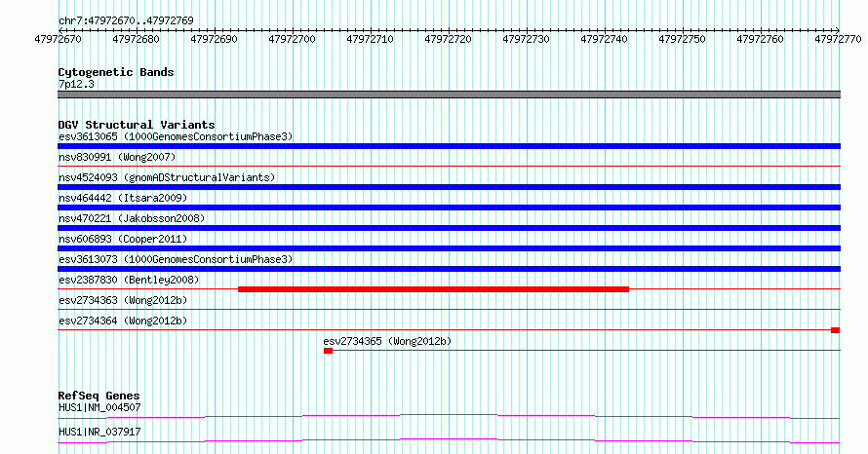The height and width of the screenshot is (454, 868).
Task: Open gene label HUS1|NM_004507
Action: [x=99, y=407]
